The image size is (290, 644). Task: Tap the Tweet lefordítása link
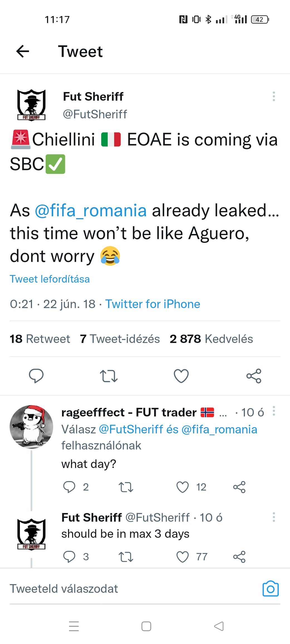(50, 279)
